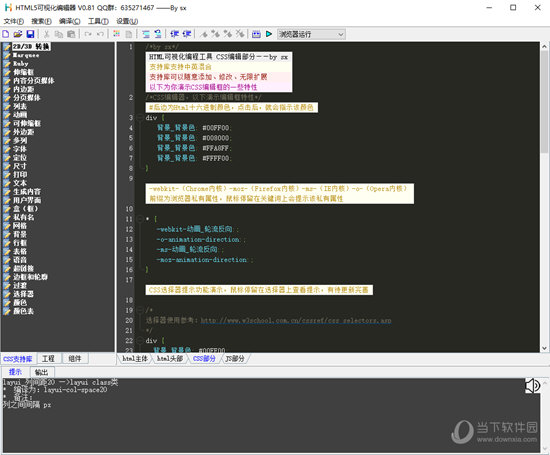550x455 pixels.
Task: Click the speaker icon in the hint panel
Action: click(x=532, y=386)
